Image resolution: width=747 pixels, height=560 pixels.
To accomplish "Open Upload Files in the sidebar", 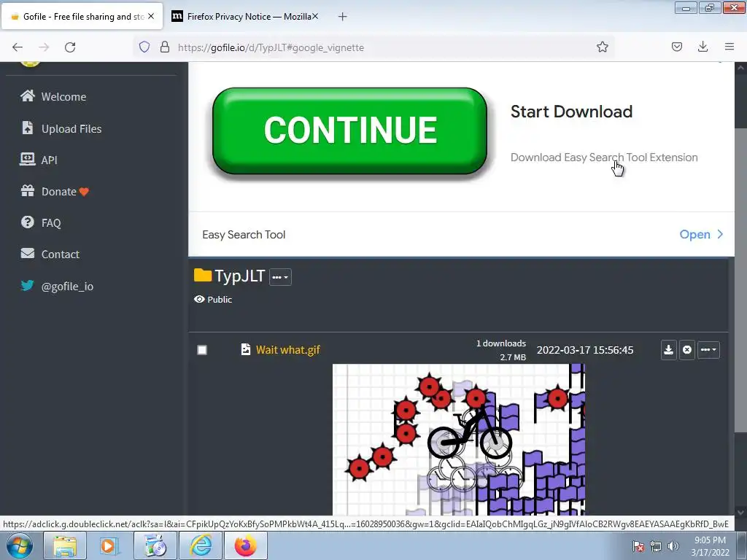I will [x=71, y=128].
